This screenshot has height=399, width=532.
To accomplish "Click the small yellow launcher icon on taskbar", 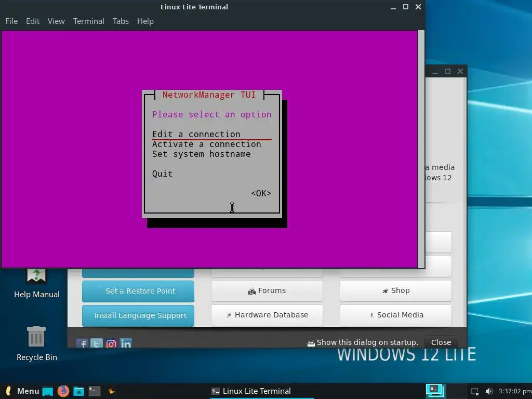I will 111,392.
